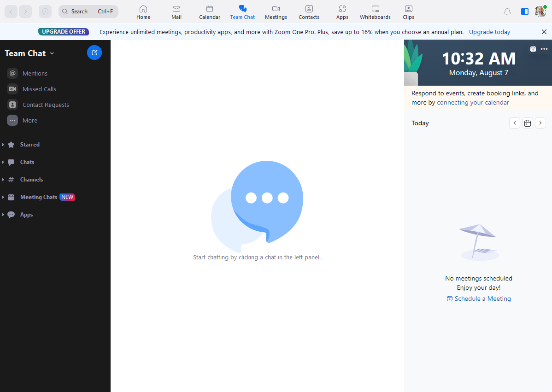Viewport: 552px width, 392px height.
Task: Open the Meetings tab
Action: 276,12
